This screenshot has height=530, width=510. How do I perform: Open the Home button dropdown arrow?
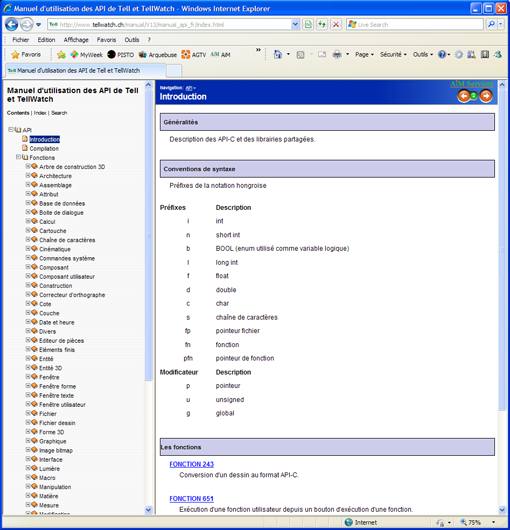[x=288, y=54]
